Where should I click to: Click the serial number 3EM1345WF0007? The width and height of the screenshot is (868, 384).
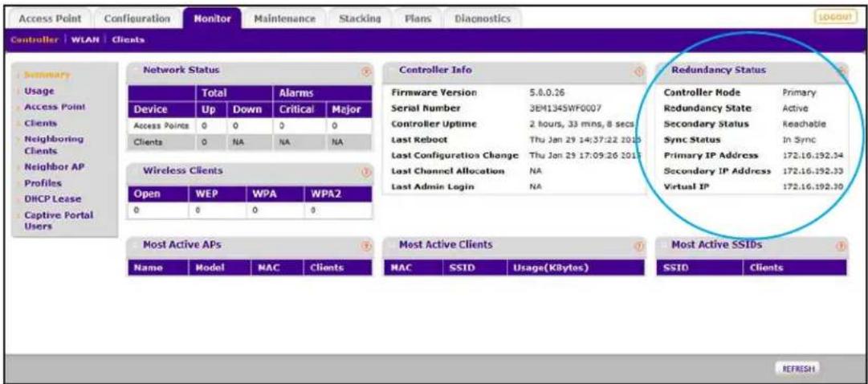565,108
